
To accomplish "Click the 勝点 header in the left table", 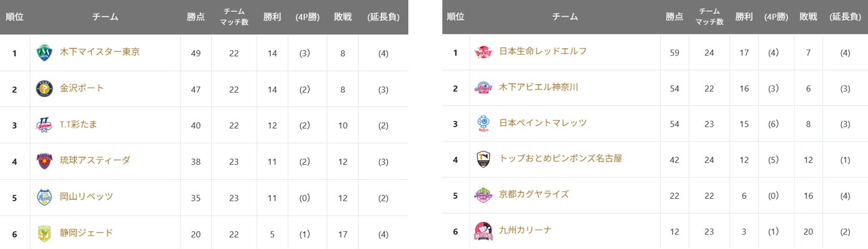I will pos(196,17).
